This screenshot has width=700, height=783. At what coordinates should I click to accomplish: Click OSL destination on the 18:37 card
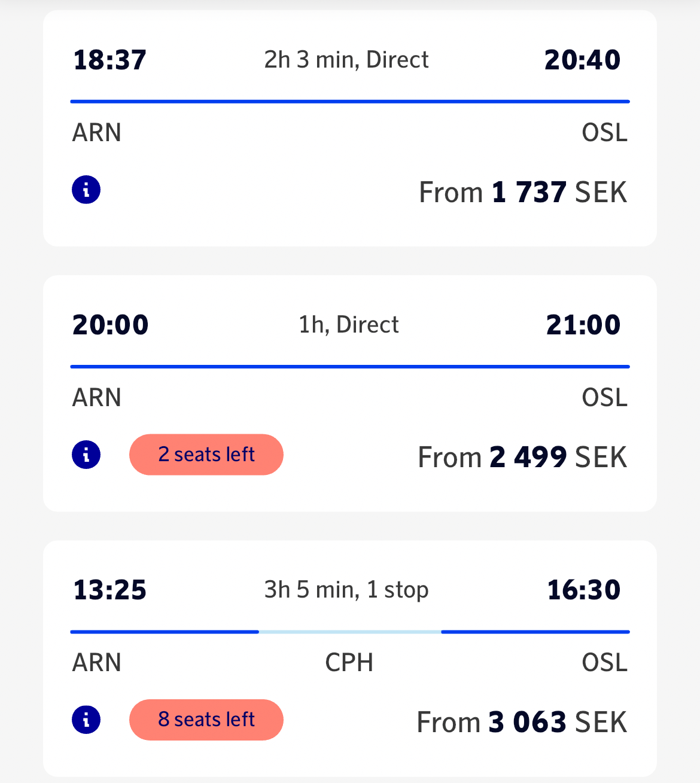point(604,133)
